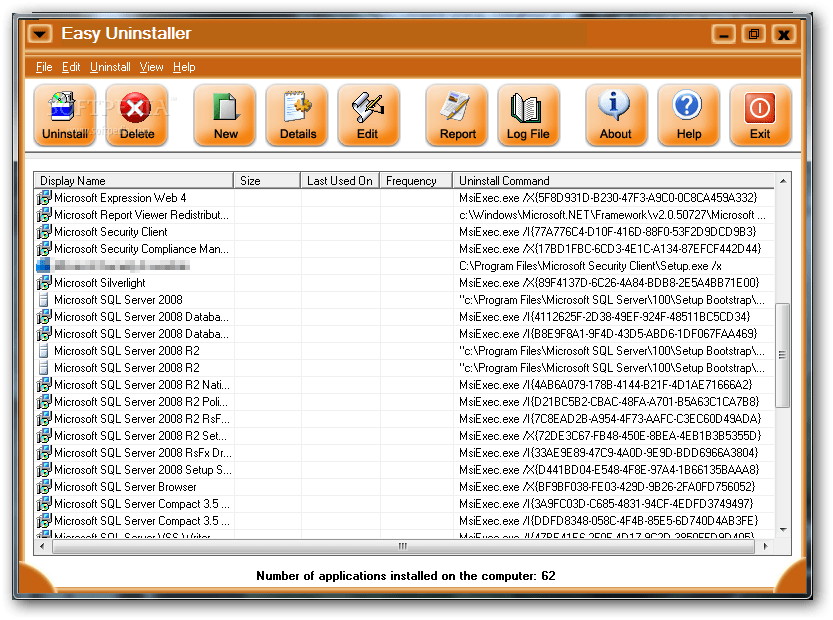Open the window control arrow on the title bar
The height and width of the screenshot is (620, 833).
coord(39,33)
